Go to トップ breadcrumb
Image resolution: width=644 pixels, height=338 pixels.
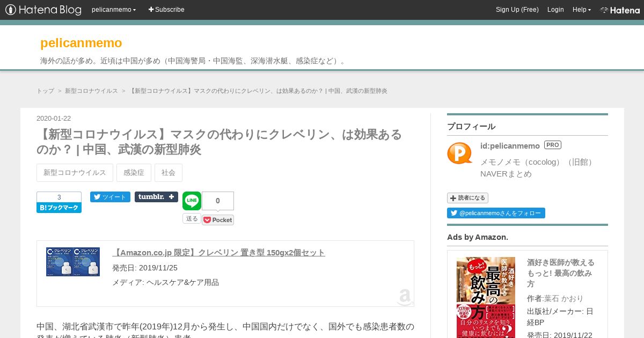point(45,91)
